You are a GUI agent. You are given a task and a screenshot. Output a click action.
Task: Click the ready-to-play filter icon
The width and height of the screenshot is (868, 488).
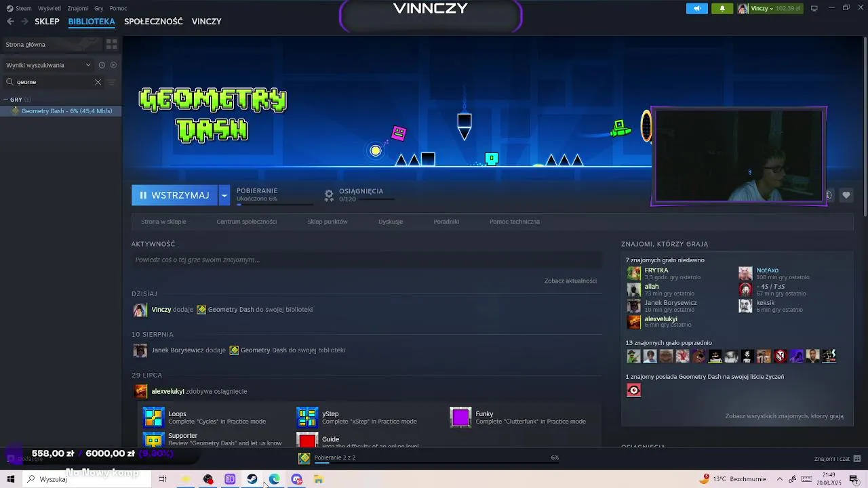(x=113, y=65)
